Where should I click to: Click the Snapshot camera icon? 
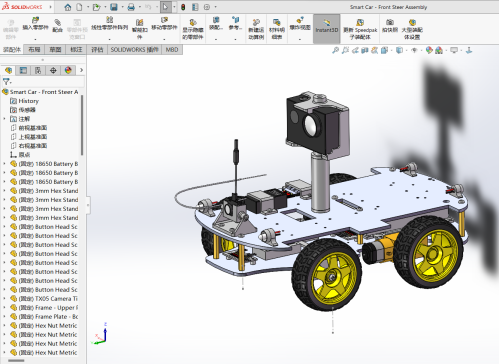390,26
